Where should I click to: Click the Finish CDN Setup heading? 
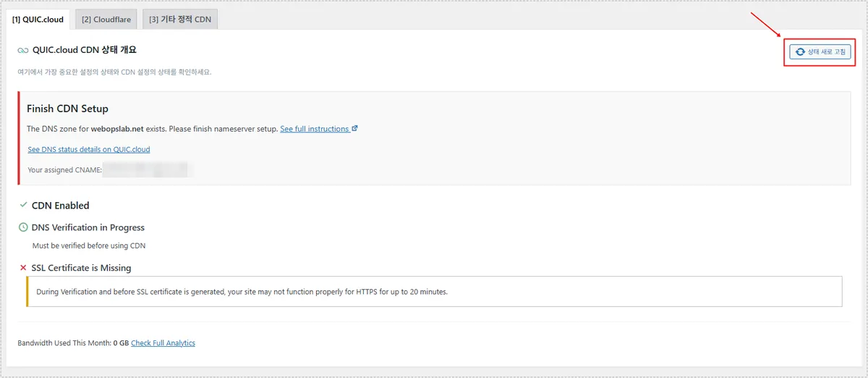coord(67,109)
